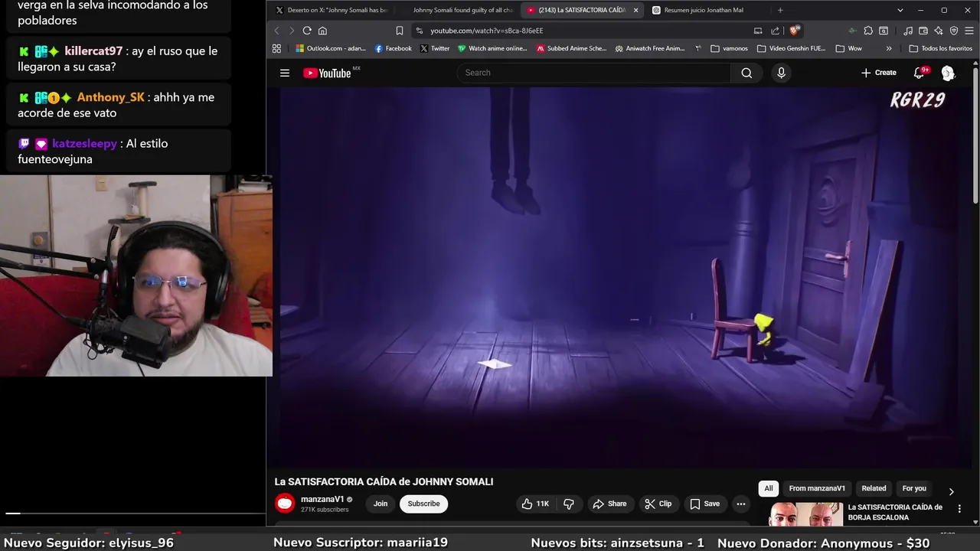Click the Join channel button

coord(381,504)
